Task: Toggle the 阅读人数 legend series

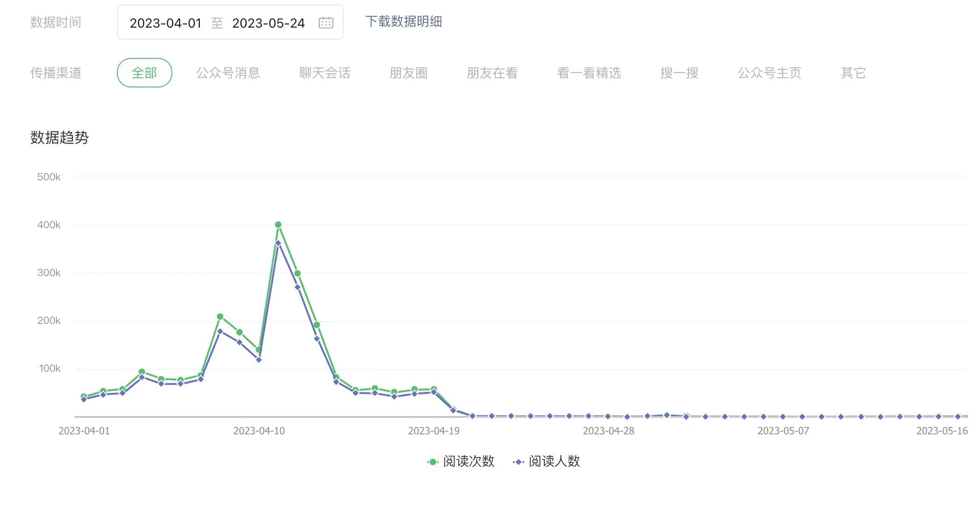Action: (554, 461)
